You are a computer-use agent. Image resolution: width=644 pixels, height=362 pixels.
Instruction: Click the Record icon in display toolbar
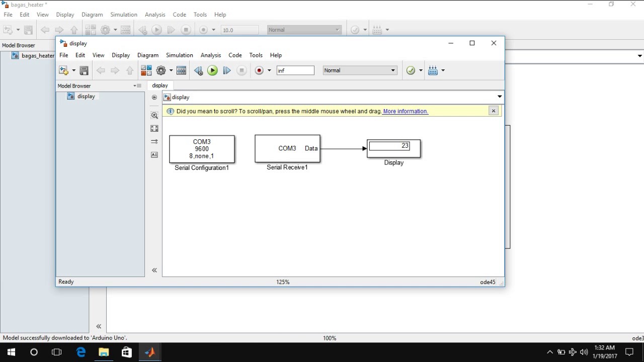(x=259, y=70)
